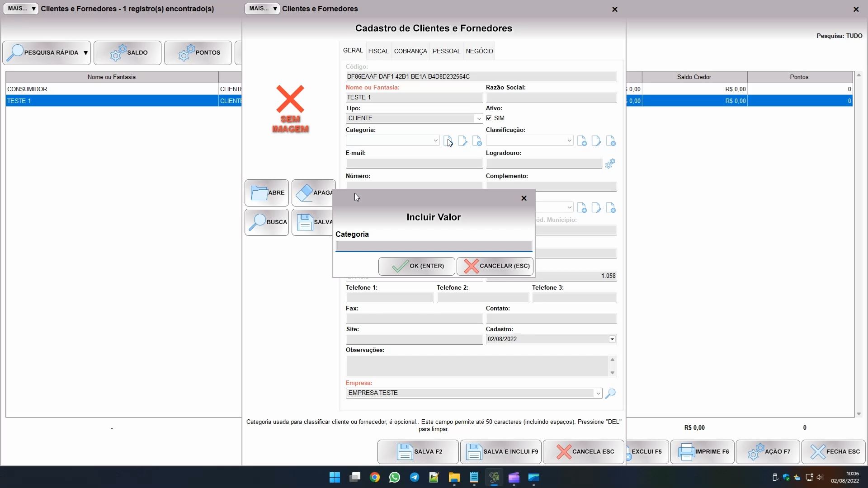
Task: Click SALVA F2 save button
Action: [418, 451]
